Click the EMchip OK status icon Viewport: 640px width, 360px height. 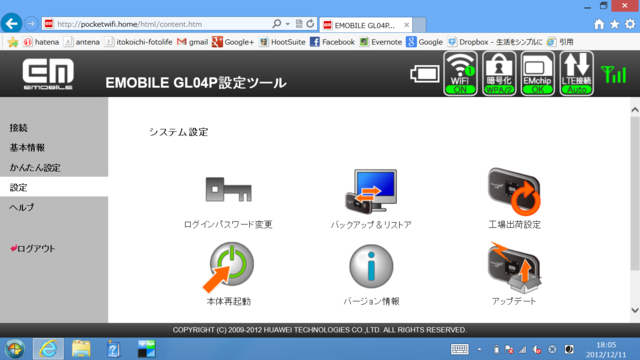click(x=538, y=73)
